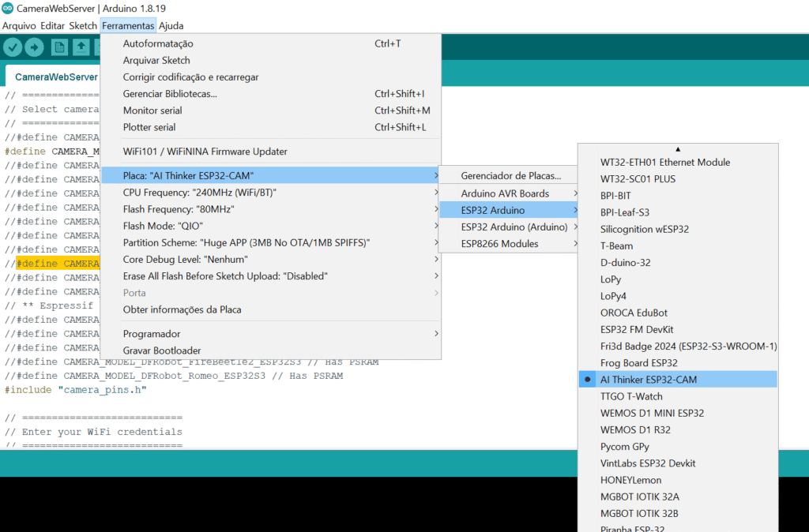Click the Verify checkmark toolbar button
809x532 pixels.
[12, 47]
